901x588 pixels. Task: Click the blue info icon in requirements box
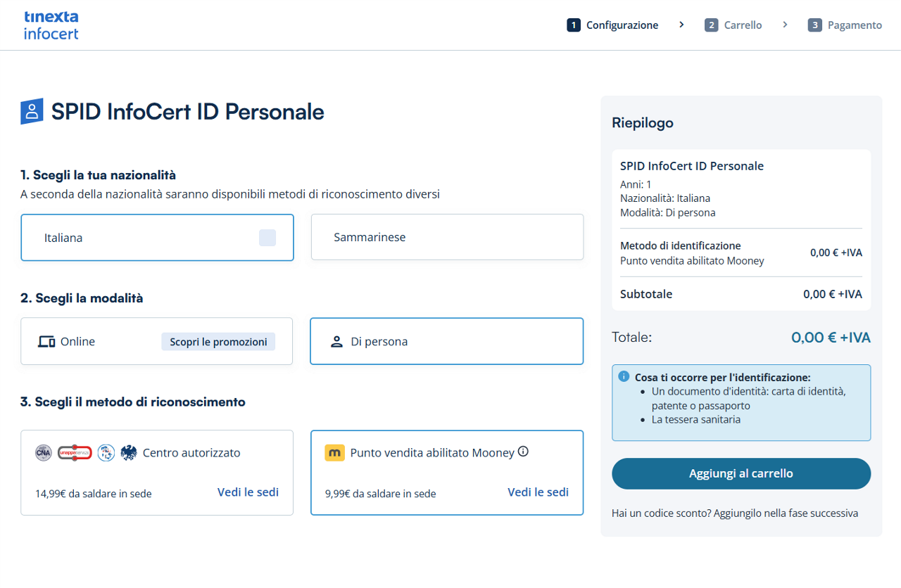click(x=624, y=376)
